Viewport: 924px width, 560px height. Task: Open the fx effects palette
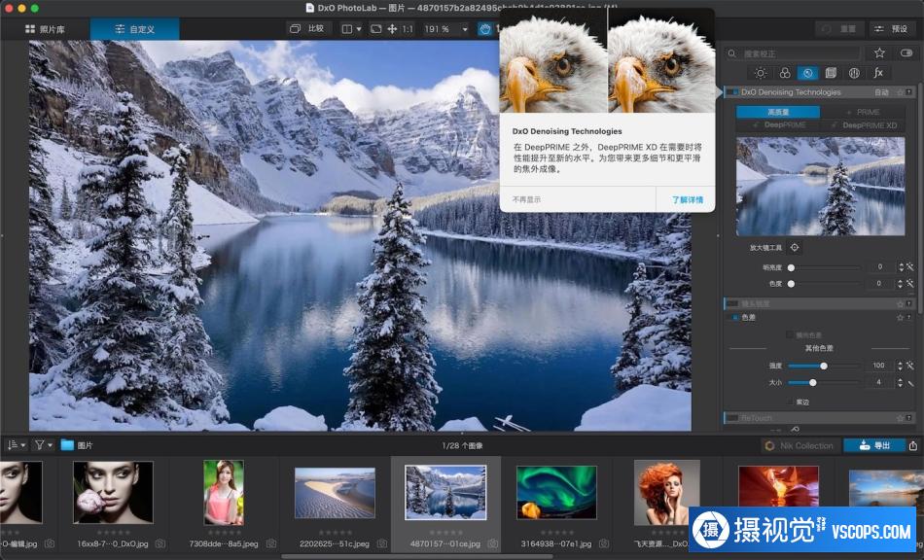tap(878, 72)
